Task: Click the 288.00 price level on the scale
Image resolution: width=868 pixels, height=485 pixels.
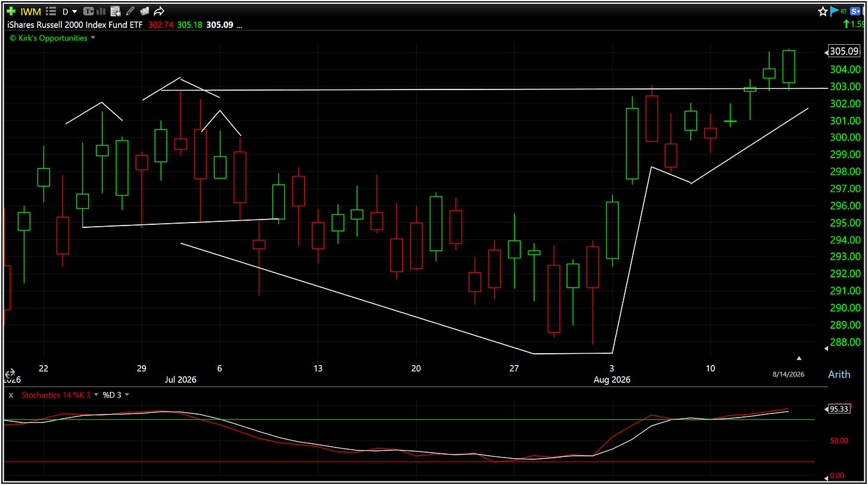Action: 845,342
